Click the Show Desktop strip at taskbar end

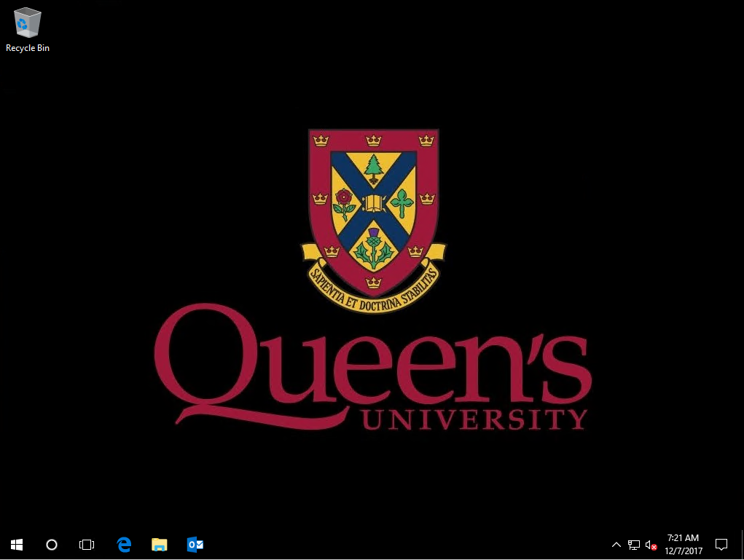click(x=742, y=544)
